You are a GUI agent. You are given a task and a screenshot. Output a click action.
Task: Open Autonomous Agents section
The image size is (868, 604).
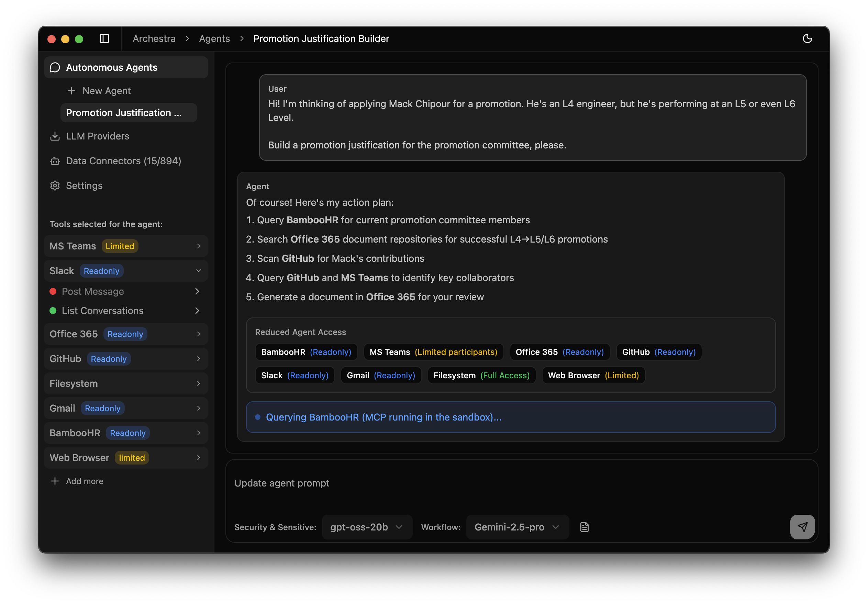126,67
